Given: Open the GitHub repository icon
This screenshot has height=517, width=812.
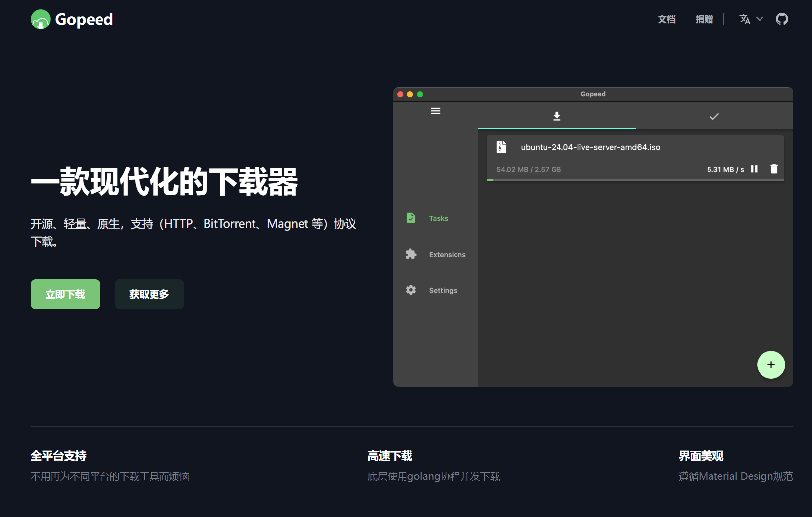Looking at the screenshot, I should (782, 19).
